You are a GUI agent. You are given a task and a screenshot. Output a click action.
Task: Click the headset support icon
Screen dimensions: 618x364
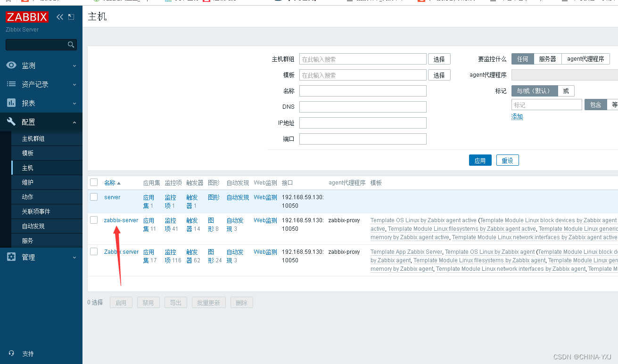(x=11, y=353)
